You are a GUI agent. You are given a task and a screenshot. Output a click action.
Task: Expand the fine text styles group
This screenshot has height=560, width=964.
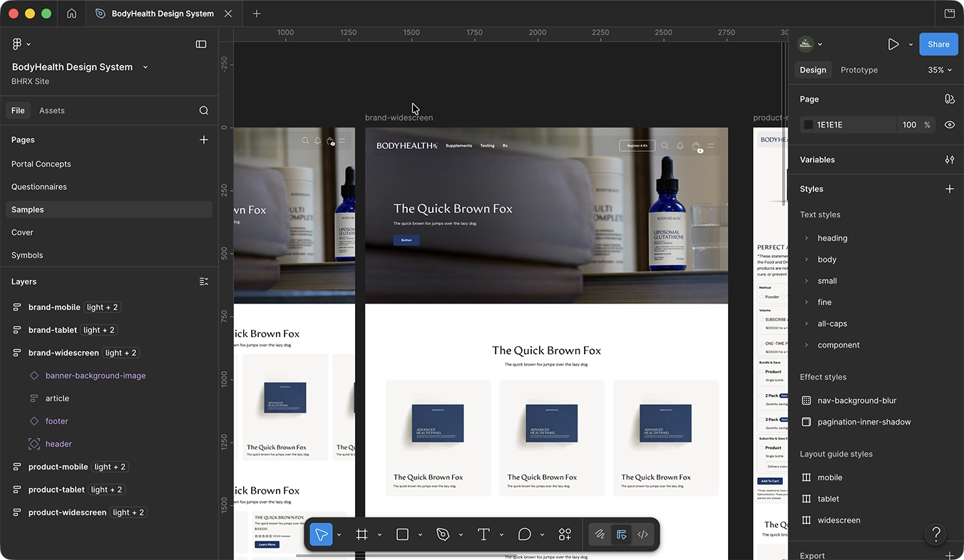[x=806, y=302]
